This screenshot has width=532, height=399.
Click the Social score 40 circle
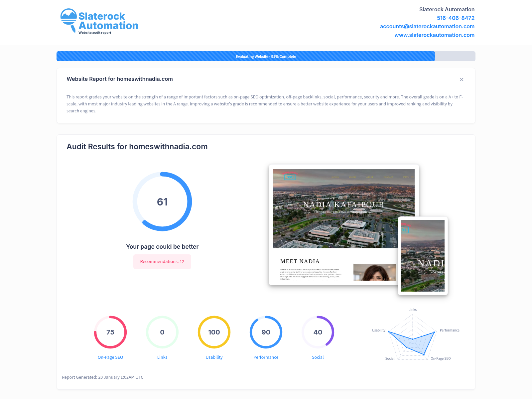pos(318,332)
